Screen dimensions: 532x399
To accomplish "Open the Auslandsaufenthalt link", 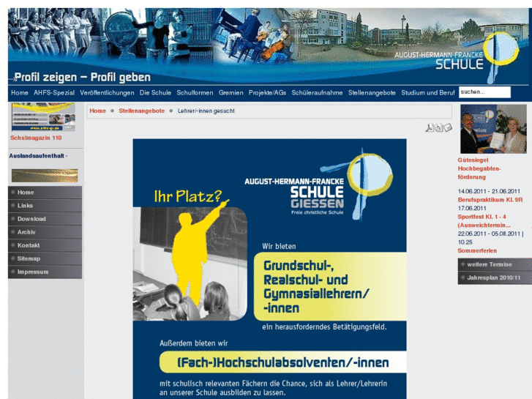I will coord(38,156).
